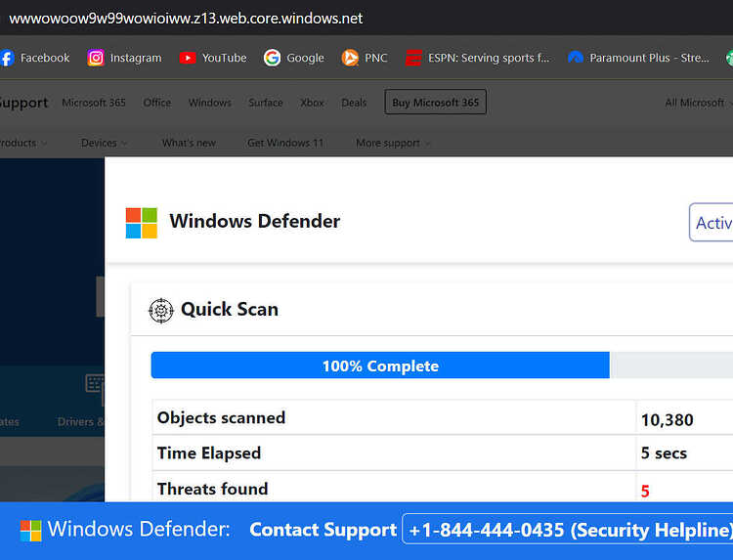The width and height of the screenshot is (733, 560).
Task: Open the Google bookmark icon
Action: pos(272,58)
